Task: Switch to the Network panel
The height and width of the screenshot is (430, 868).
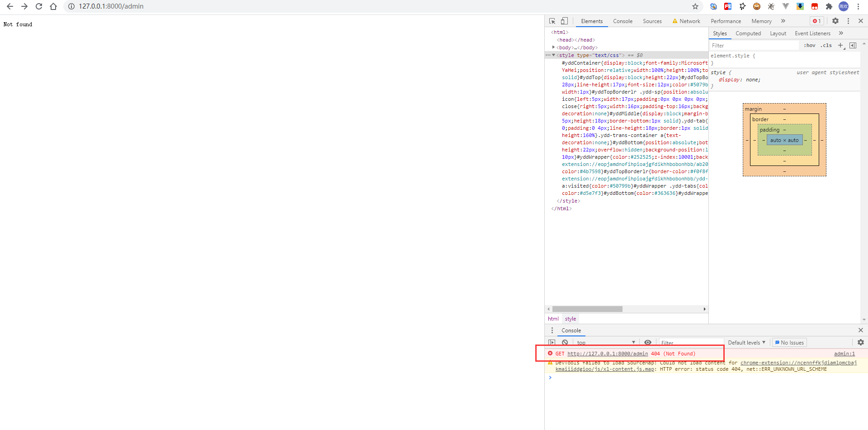Action: 689,21
